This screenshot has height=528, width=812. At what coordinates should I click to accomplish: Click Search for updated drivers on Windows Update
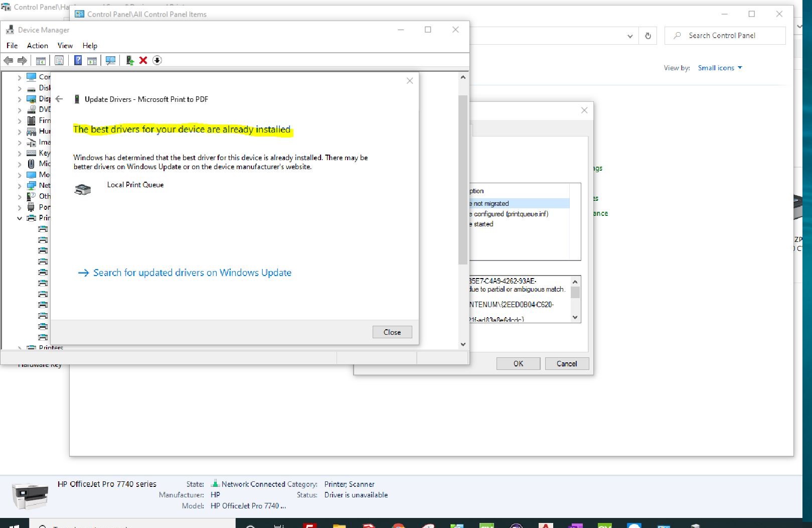tap(185, 273)
